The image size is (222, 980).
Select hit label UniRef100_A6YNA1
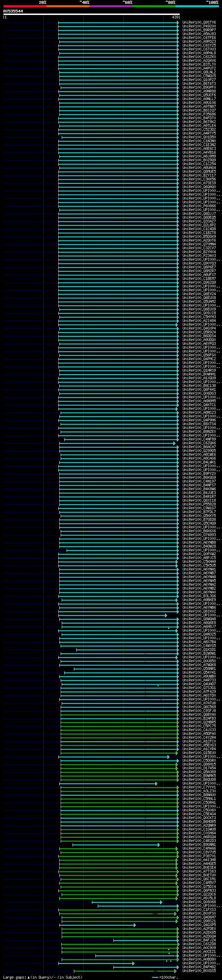pos(199,569)
